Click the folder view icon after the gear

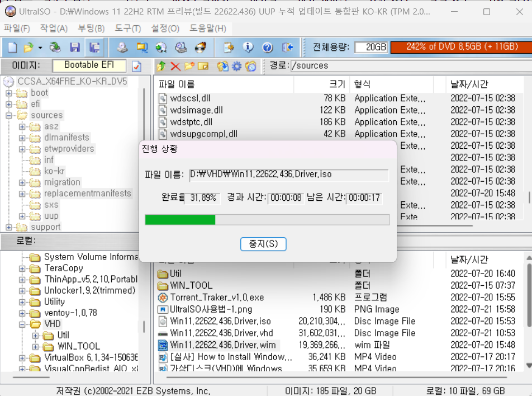pyautogui.click(x=251, y=66)
